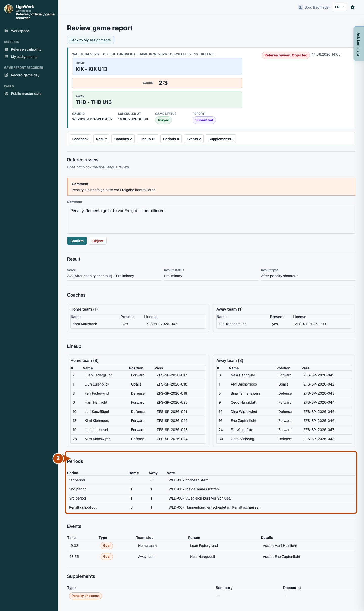Viewport: 364px width, 611px height.
Task: Click coach name Tilo Tannenrauch
Action: [233, 324]
